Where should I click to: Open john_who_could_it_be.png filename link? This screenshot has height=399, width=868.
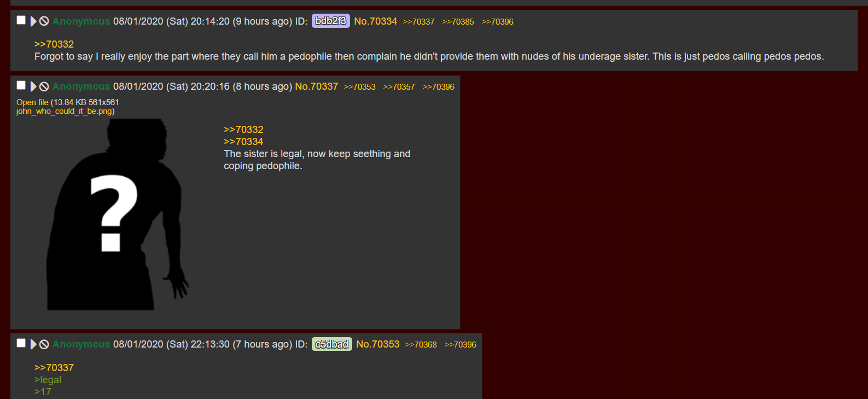(64, 111)
